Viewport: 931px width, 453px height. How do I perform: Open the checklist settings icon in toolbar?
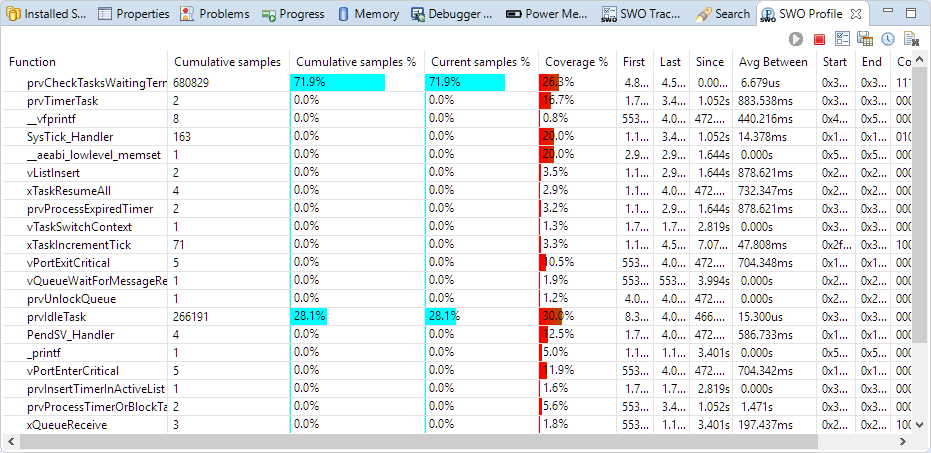(x=842, y=39)
